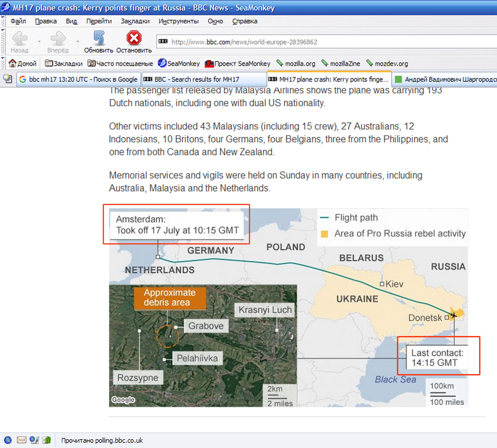Open Composer via the status bar icon
This screenshot has height=448, width=497.
point(34,440)
